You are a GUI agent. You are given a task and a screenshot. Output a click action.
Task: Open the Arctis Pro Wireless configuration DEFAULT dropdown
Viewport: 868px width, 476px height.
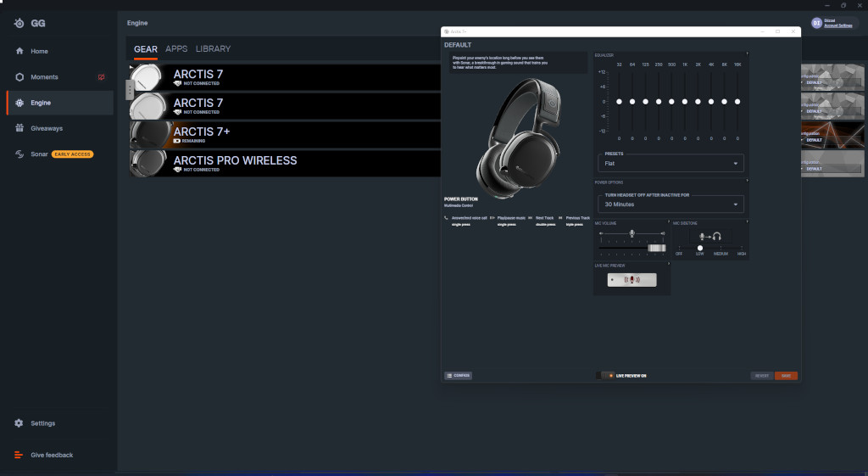click(x=832, y=169)
